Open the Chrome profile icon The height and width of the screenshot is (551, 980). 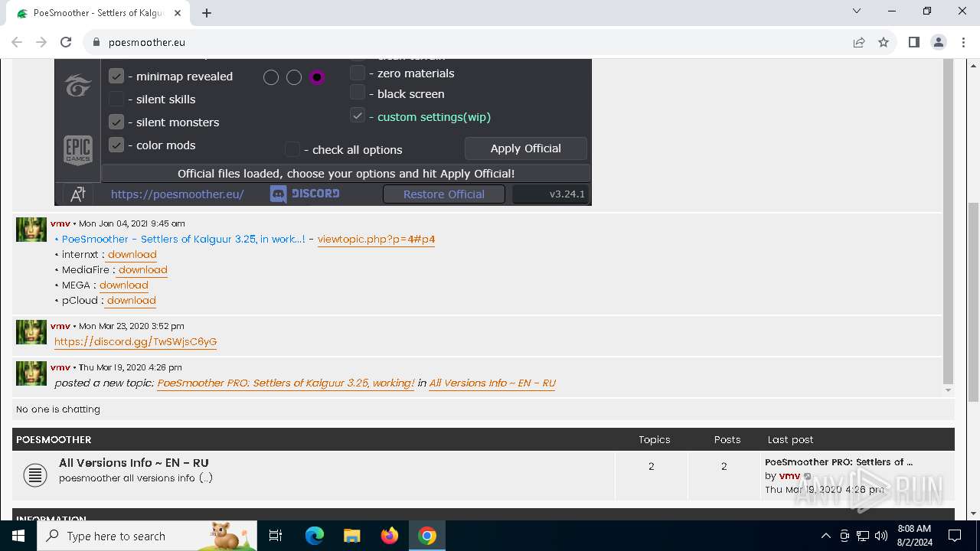(x=939, y=42)
